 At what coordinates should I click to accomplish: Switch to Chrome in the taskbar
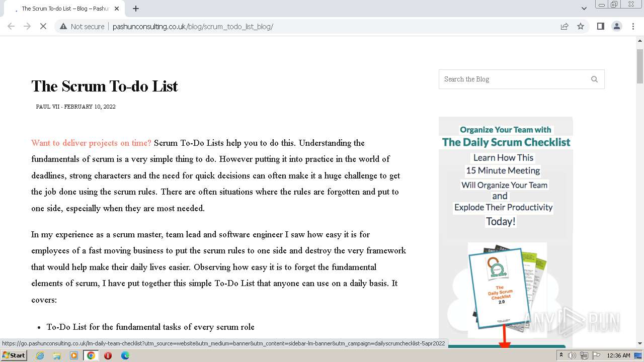tap(91, 355)
